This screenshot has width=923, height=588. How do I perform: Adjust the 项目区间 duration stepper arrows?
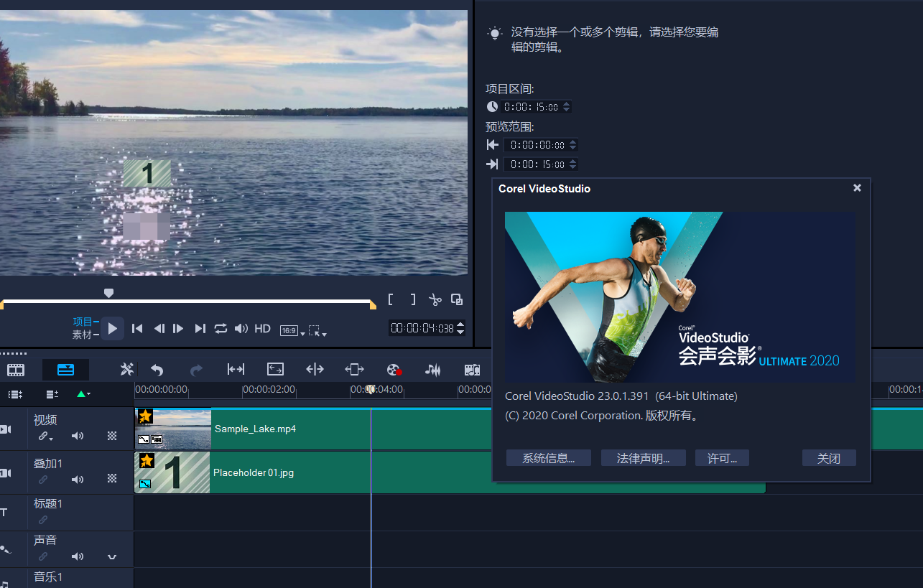[x=566, y=107]
